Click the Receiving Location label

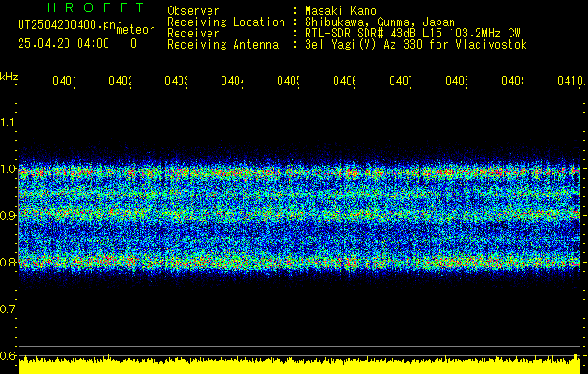tap(226, 22)
